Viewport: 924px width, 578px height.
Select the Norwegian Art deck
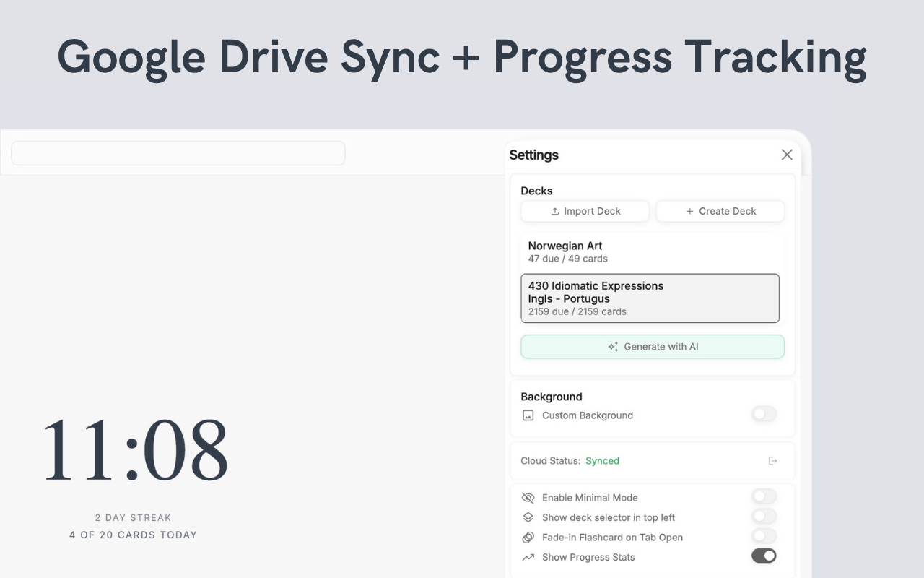(650, 252)
